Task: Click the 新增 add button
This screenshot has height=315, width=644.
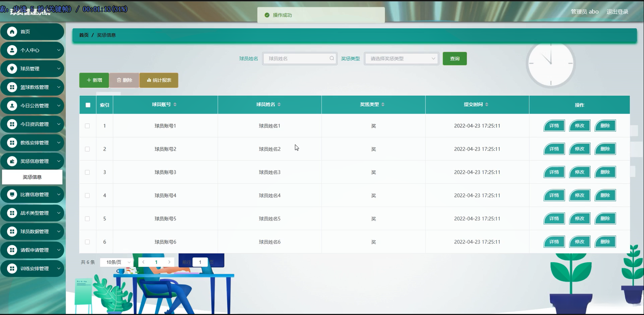Action: click(94, 80)
